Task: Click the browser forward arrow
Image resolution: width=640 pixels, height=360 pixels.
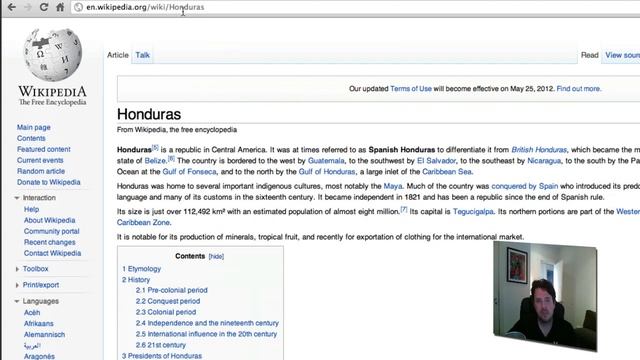Action: tap(28, 7)
